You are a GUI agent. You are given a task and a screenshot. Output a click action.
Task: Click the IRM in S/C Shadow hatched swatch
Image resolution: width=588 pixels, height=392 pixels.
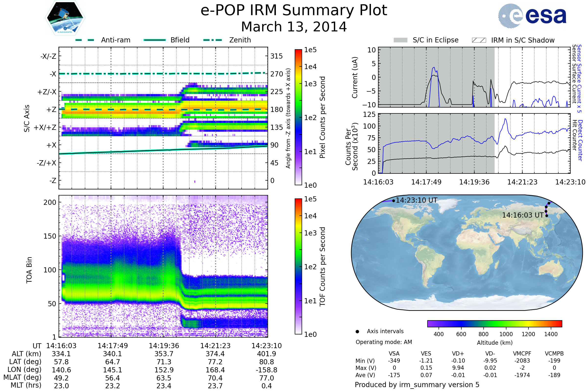479,40
